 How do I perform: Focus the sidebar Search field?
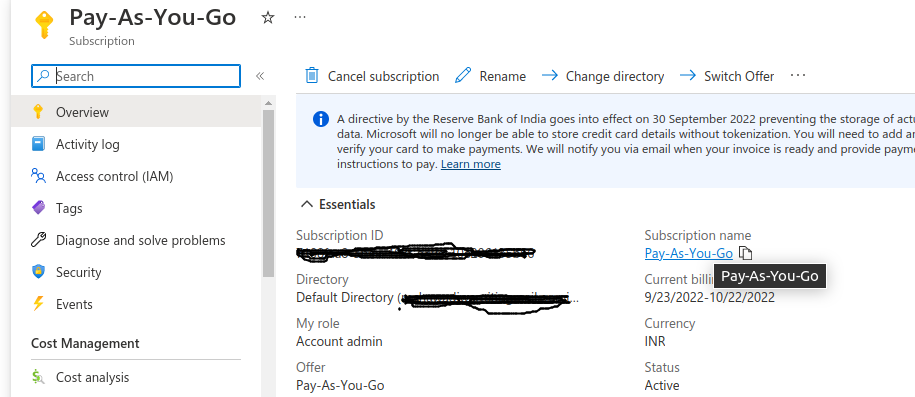(136, 76)
